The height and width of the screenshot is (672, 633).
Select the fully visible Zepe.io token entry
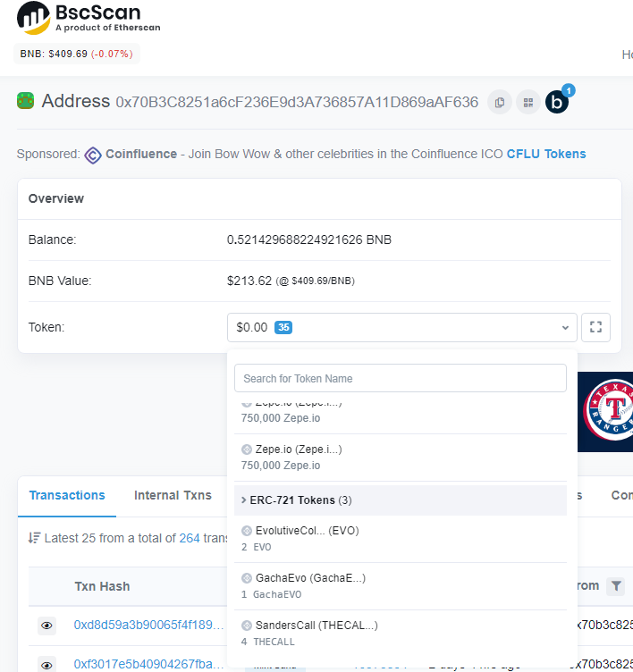(401, 458)
